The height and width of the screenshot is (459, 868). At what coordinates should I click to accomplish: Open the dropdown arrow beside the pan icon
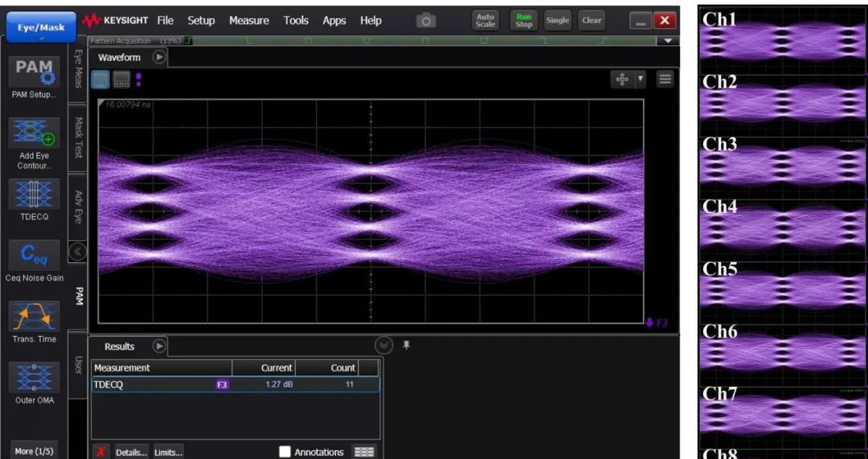coord(641,79)
